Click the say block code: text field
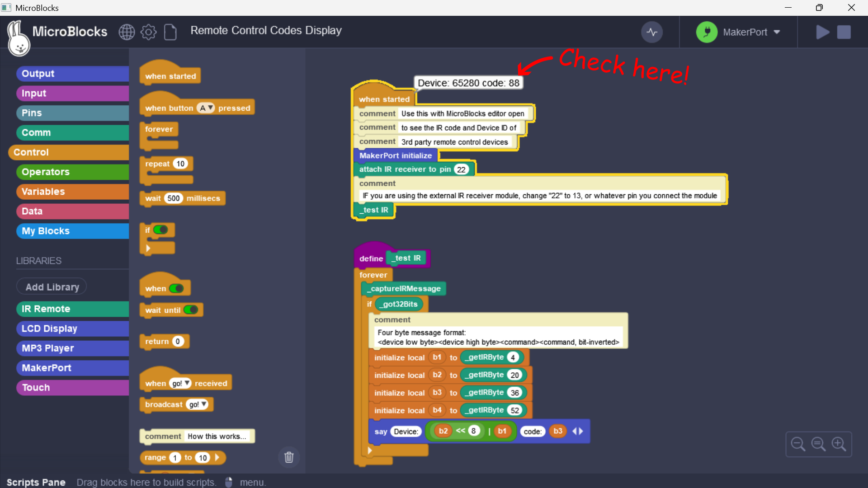The height and width of the screenshot is (488, 868). (x=533, y=432)
